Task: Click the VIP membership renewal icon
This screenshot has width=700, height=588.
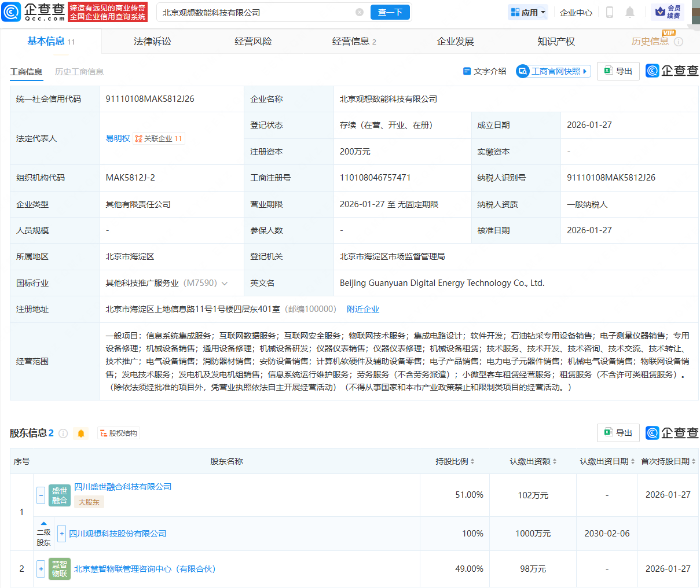Action: click(667, 12)
